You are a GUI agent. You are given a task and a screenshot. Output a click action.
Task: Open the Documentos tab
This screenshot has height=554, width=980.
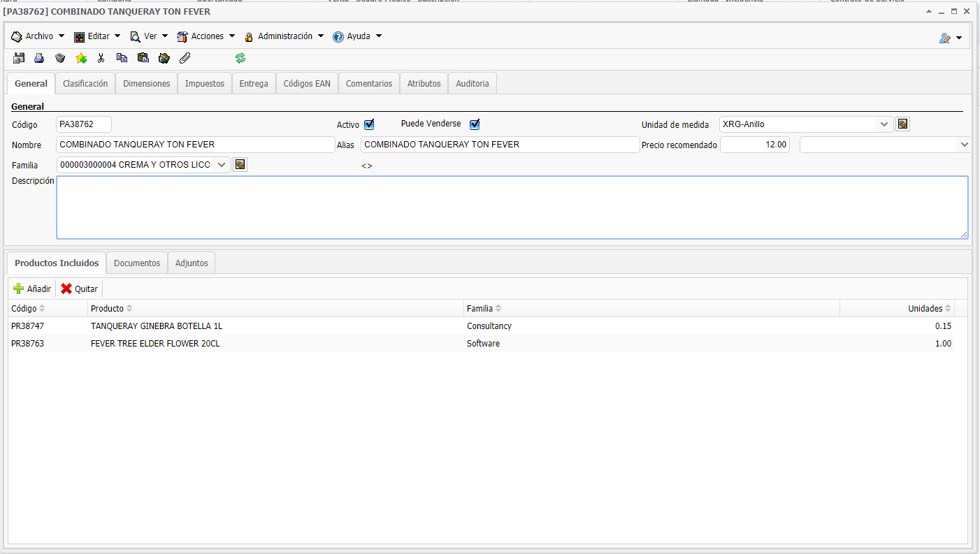[x=137, y=263]
